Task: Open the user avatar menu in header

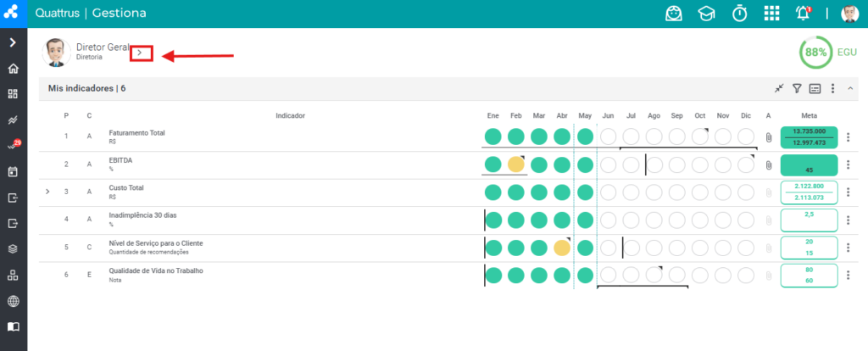Action: point(849,14)
